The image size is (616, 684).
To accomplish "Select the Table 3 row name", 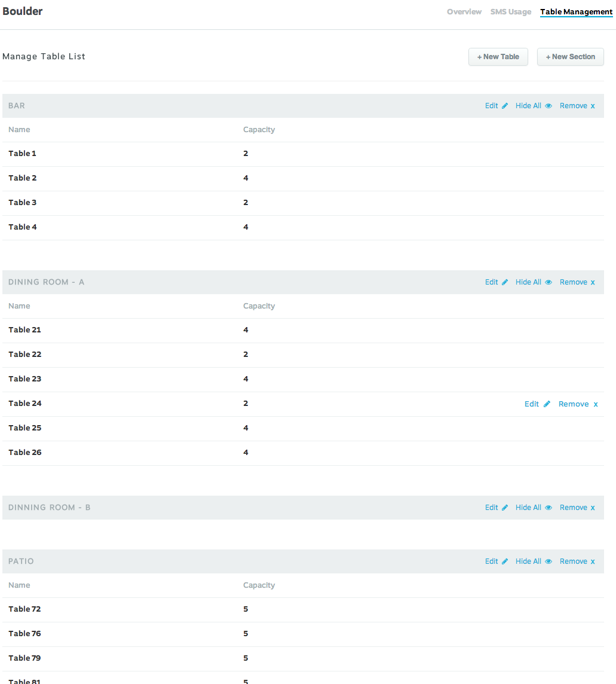I will coord(23,203).
